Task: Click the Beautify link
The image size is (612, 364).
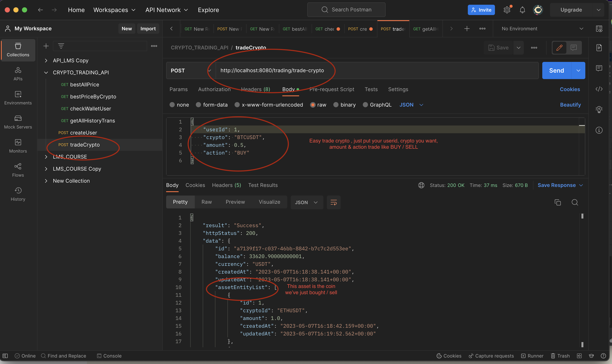Action: pos(570,105)
